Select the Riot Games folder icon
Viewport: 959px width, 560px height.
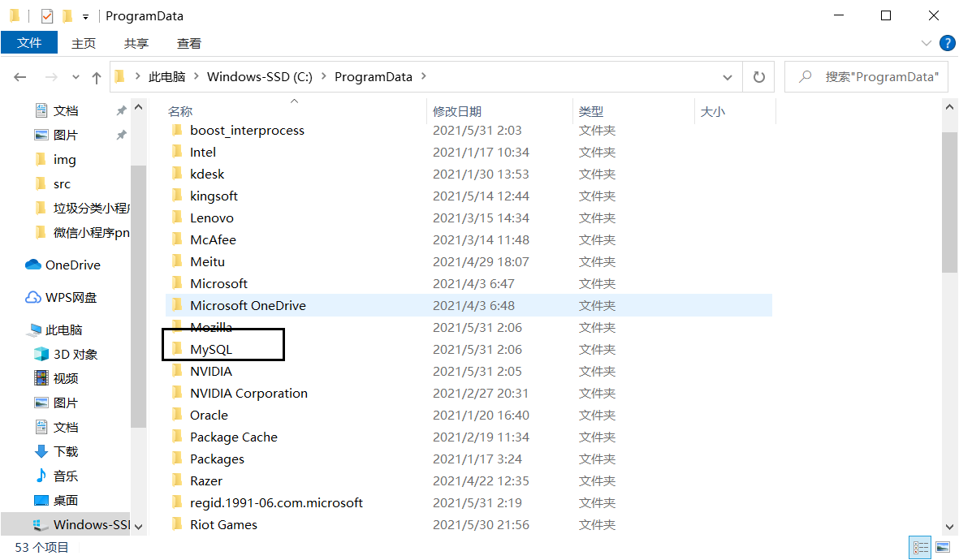pyautogui.click(x=177, y=524)
